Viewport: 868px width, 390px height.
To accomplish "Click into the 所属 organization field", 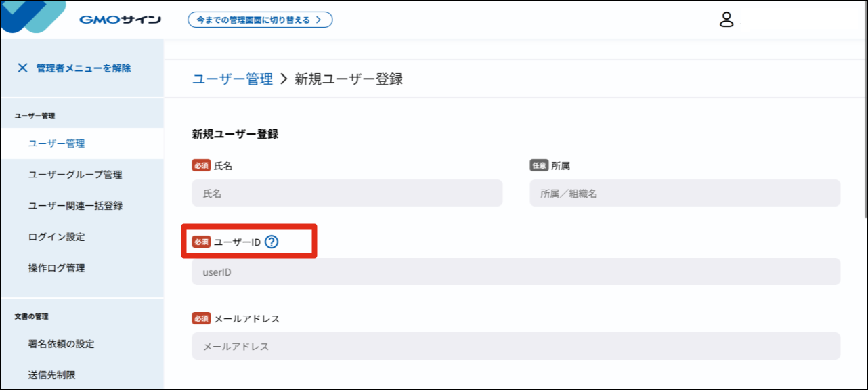I will (685, 193).
